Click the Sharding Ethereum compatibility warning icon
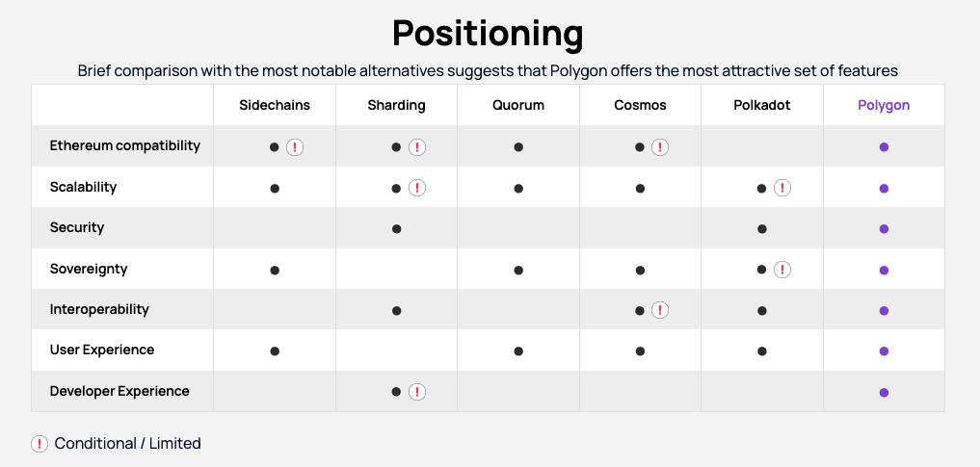Screen dimensions: 980x467 [417, 147]
